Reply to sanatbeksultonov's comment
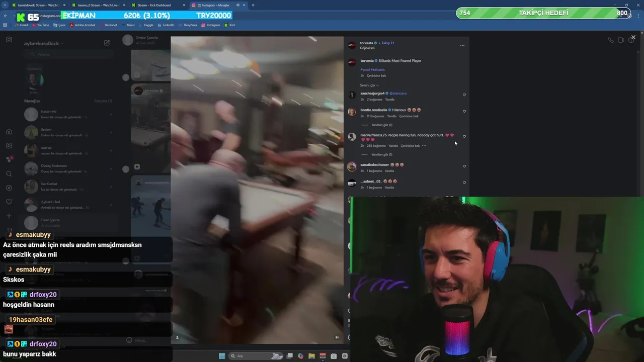 [389, 171]
